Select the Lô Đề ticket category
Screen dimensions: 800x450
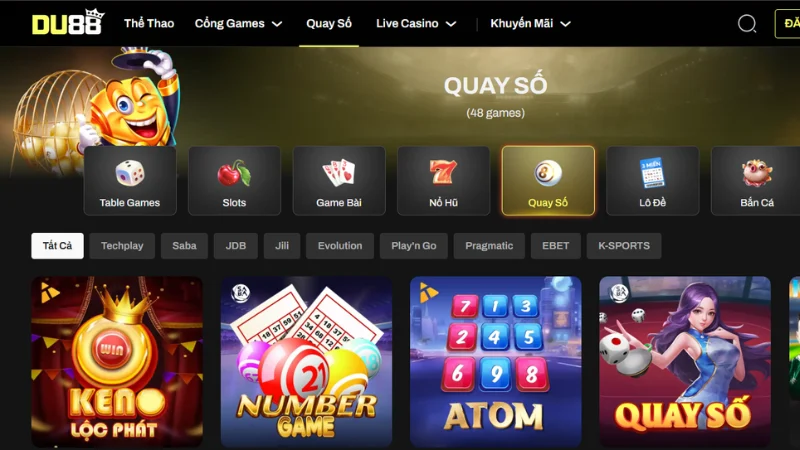tap(653, 181)
